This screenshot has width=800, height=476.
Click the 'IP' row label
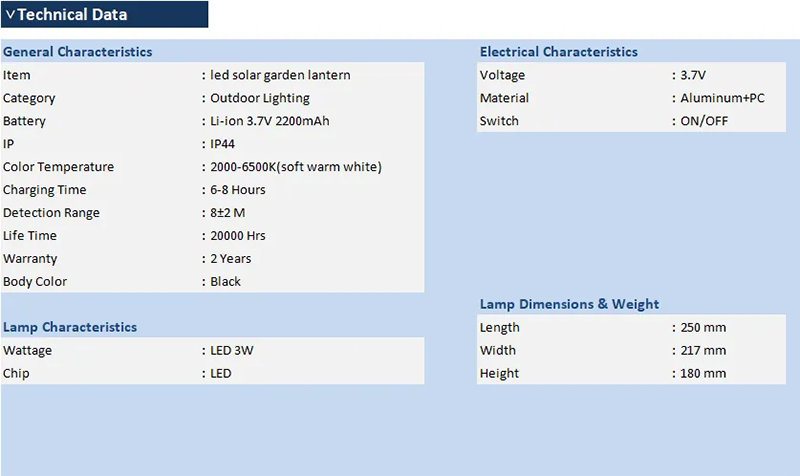8,144
